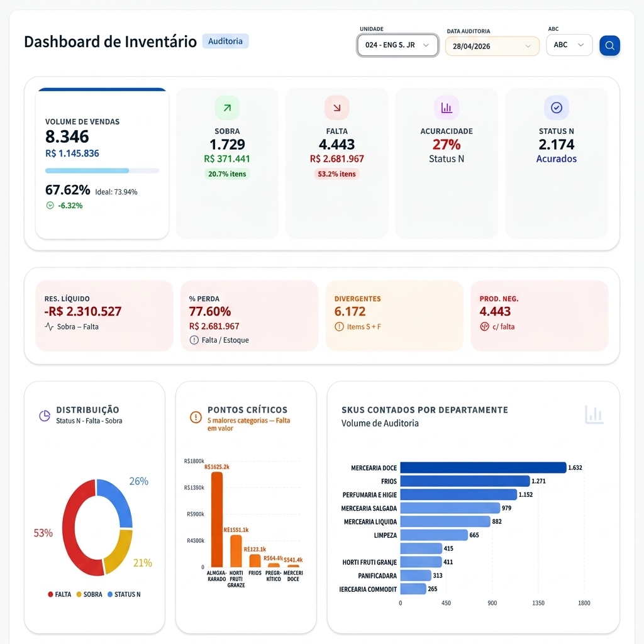Click the green icon beside -6.32%
The width and height of the screenshot is (644, 644).
[x=50, y=206]
